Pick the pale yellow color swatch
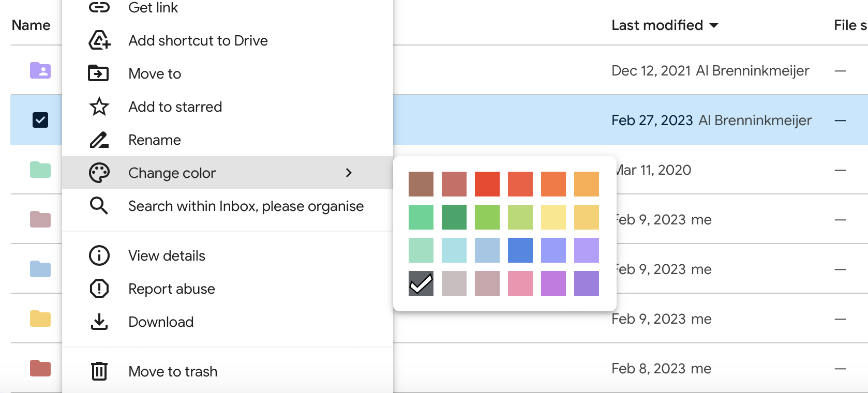This screenshot has height=393, width=868. [553, 217]
